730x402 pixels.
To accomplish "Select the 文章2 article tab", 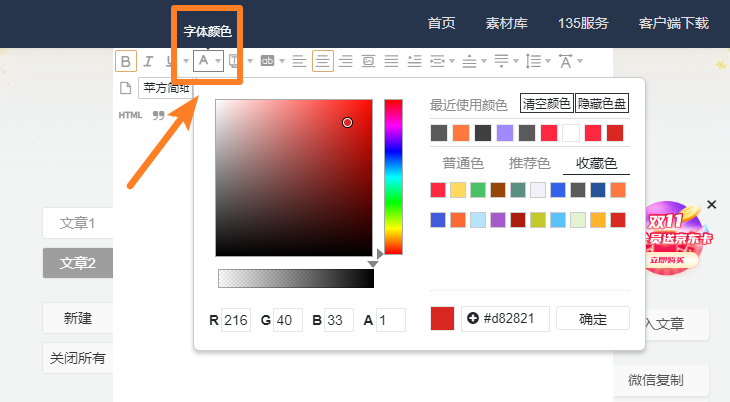I will [x=78, y=263].
